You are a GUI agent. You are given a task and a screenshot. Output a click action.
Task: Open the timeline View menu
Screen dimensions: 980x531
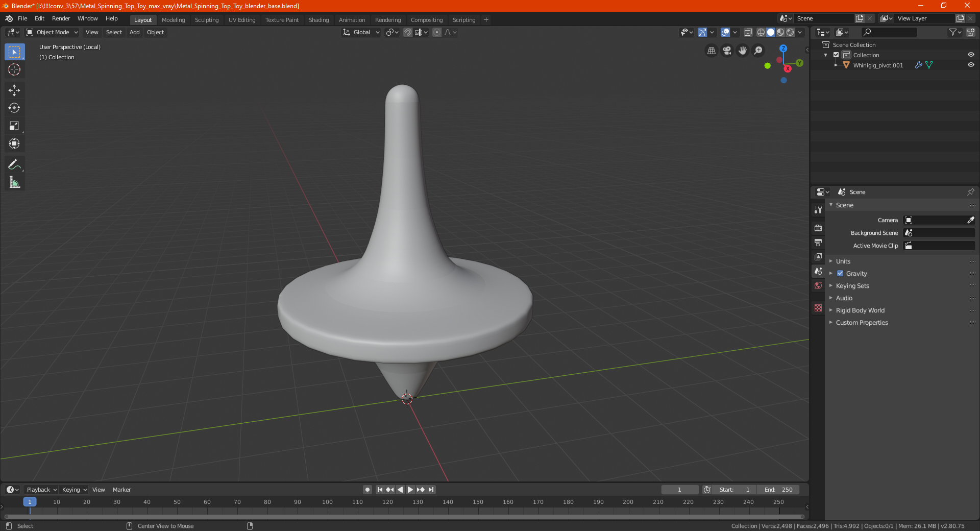click(x=99, y=490)
